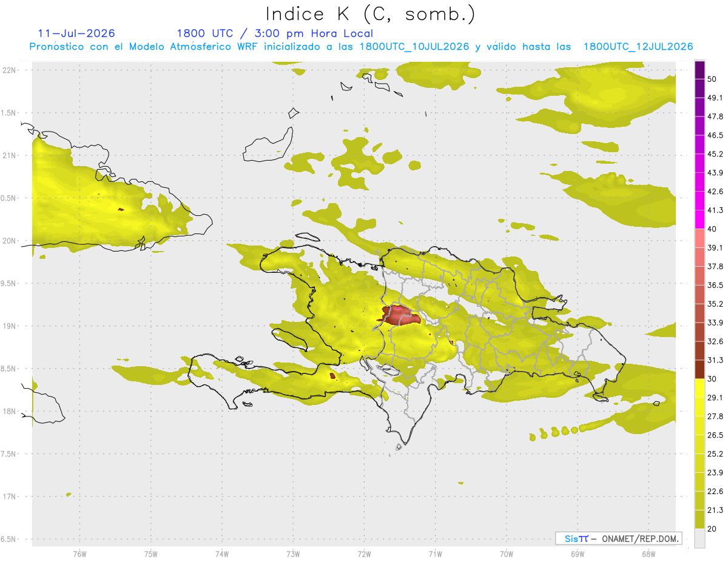The height and width of the screenshot is (562, 728).
Task: Click the colorbar label '25.2'
Action: click(715, 454)
